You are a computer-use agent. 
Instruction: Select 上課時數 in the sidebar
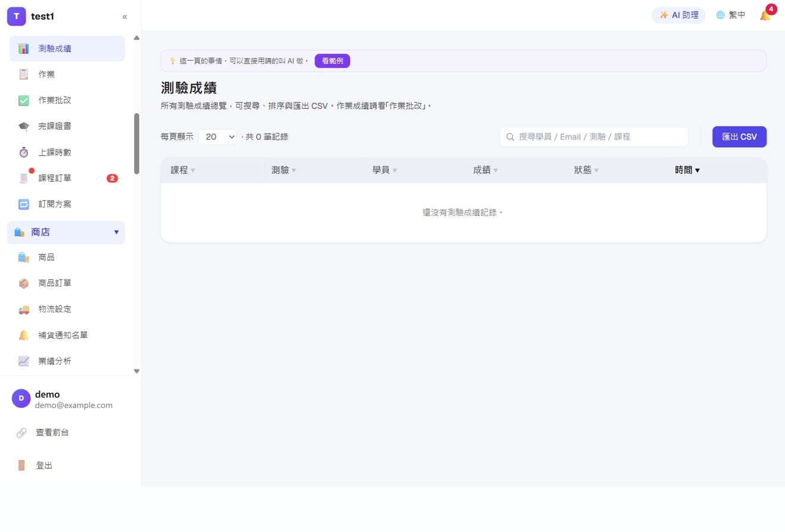coord(67,153)
